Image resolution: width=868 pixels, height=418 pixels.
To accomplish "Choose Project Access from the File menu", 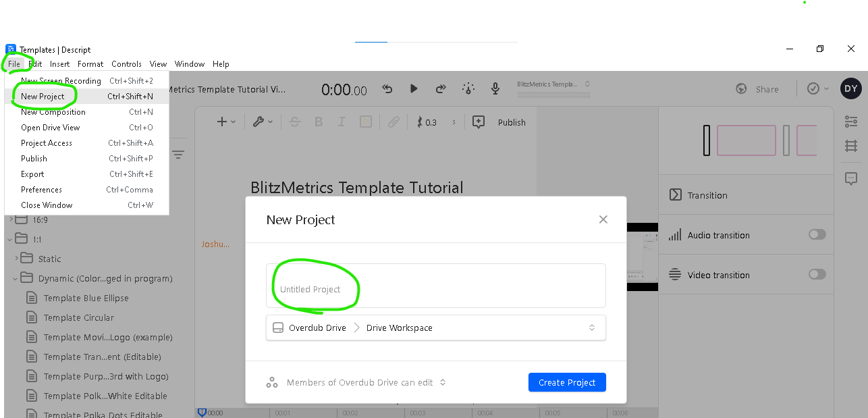I will [86, 143].
